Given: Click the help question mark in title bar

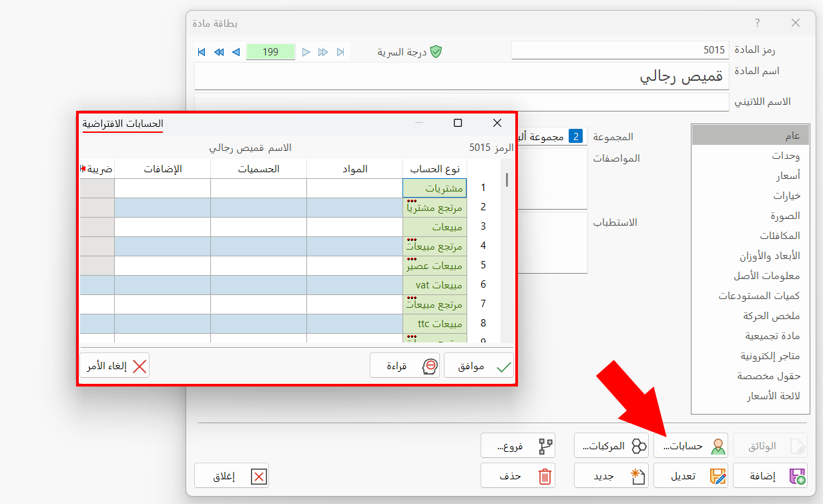Looking at the screenshot, I should tap(758, 23).
